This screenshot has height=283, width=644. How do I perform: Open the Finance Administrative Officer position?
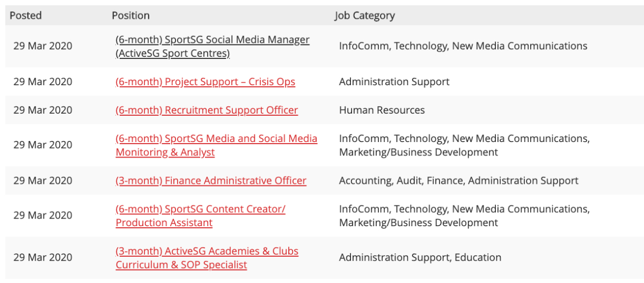211,181
